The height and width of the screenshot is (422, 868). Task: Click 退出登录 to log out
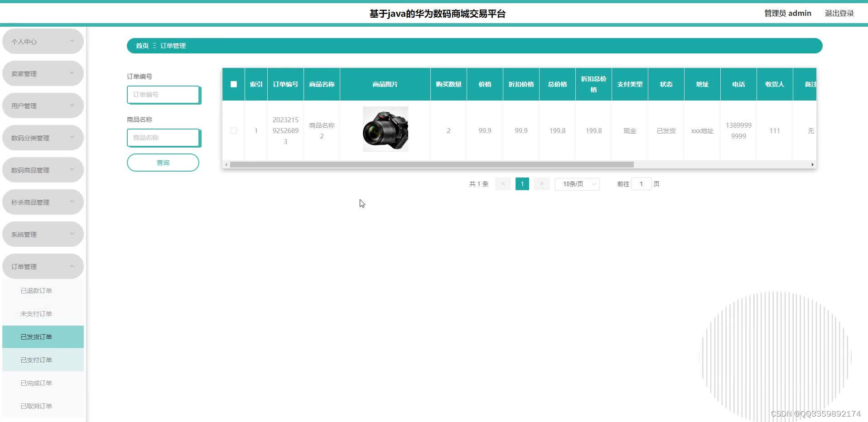coord(839,13)
